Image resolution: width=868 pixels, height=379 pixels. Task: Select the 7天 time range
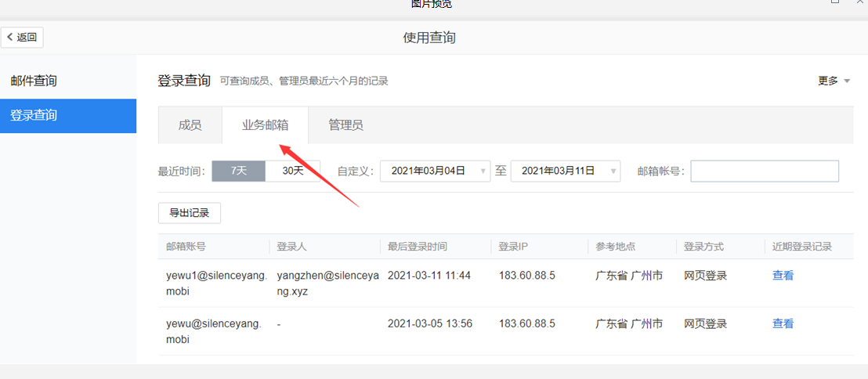click(x=238, y=171)
